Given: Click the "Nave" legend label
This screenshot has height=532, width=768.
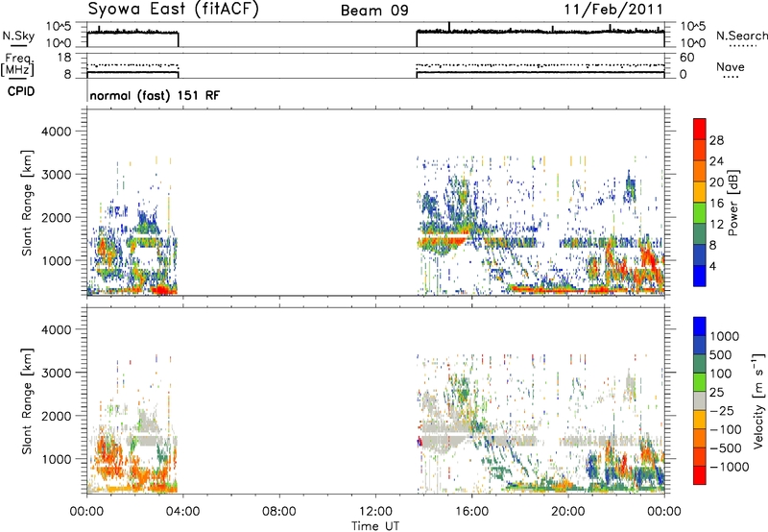Looking at the screenshot, I should click(731, 67).
